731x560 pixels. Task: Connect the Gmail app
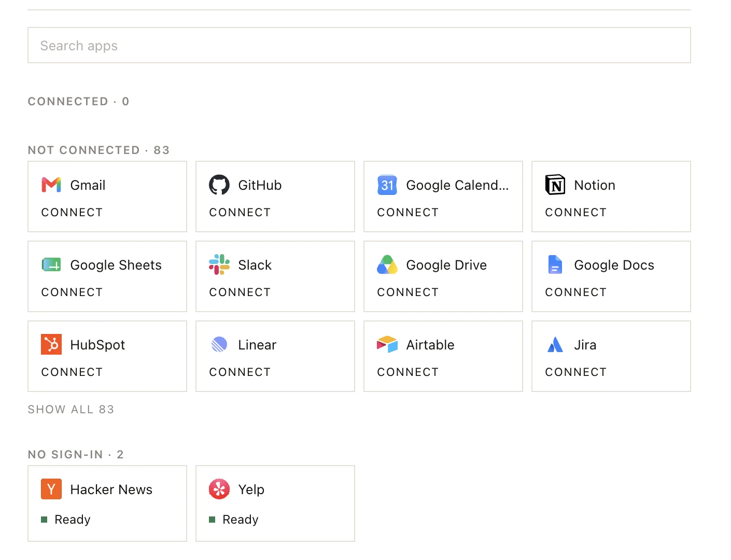pos(72,213)
